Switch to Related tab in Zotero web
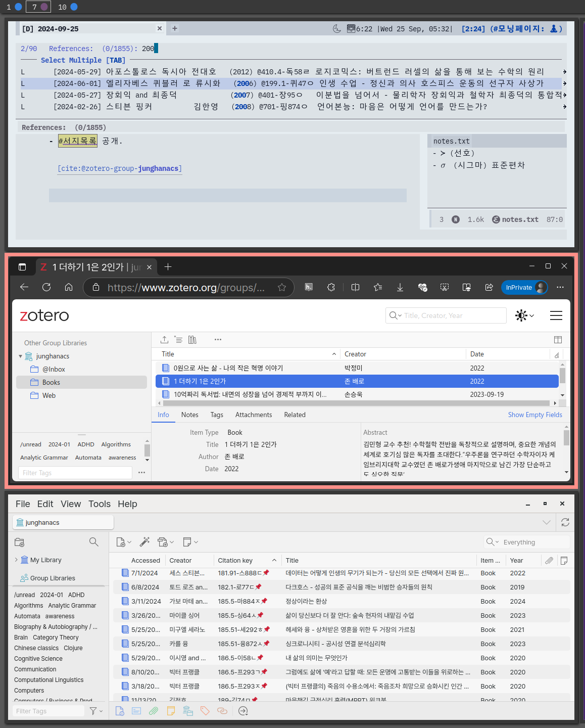This screenshot has height=728, width=585. [x=295, y=415]
